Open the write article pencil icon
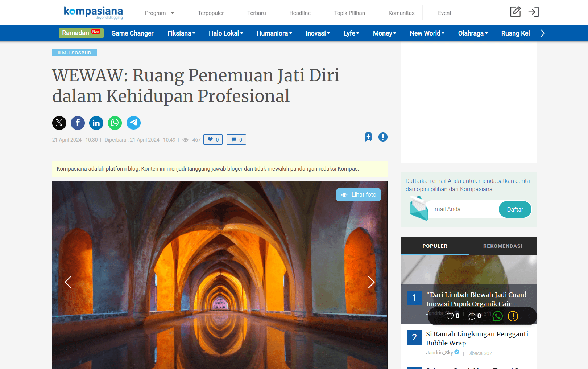Screen dimensions: 588x369 click(515, 12)
